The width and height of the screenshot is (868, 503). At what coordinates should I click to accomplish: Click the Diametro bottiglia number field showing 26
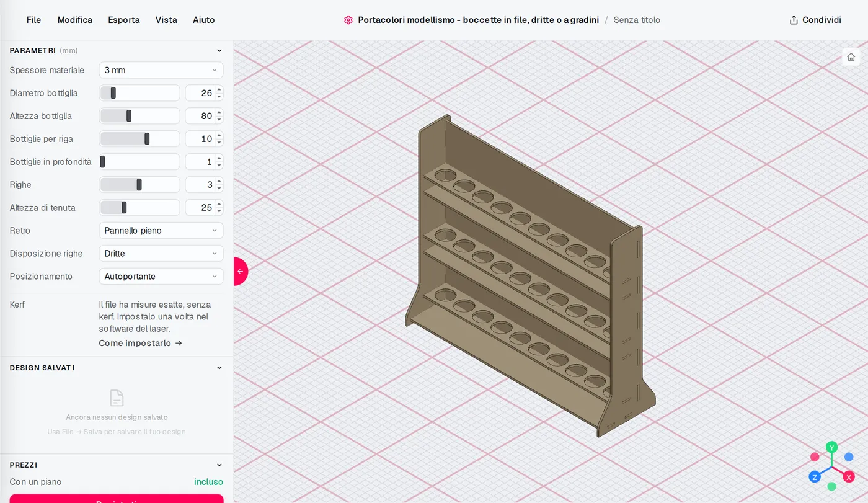tap(204, 93)
